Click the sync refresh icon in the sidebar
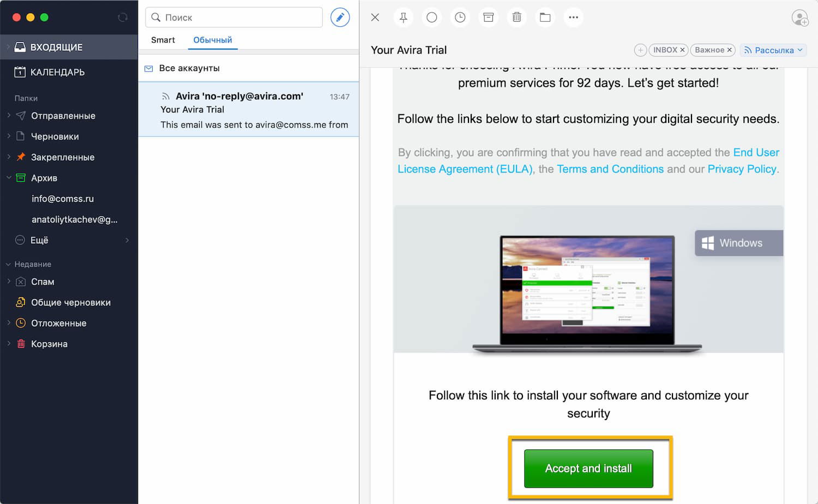This screenshot has height=504, width=818. (x=123, y=17)
